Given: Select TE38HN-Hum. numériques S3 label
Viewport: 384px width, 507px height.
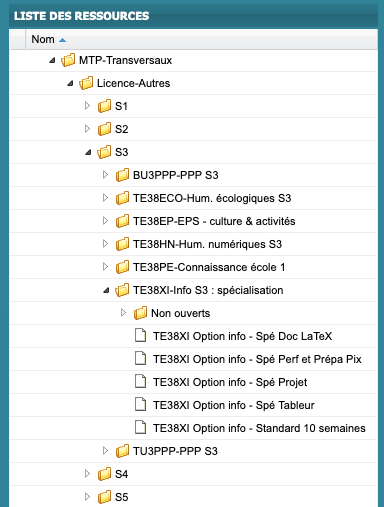Looking at the screenshot, I should pyautogui.click(x=207, y=244).
